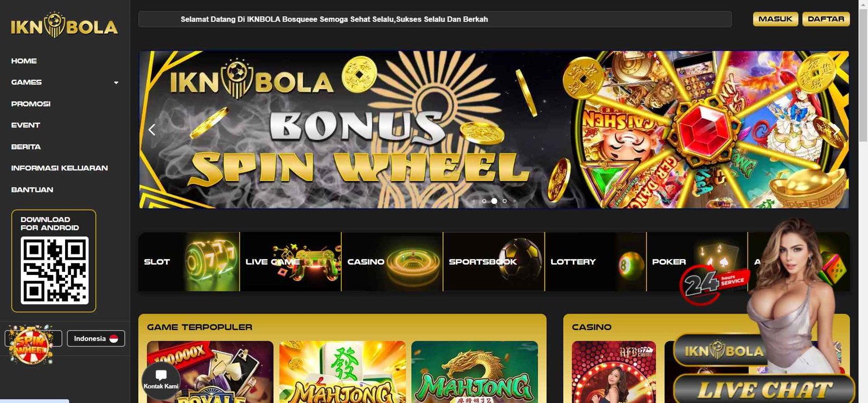Open the green Mahjong game thumbnail
The height and width of the screenshot is (403, 868).
tap(475, 372)
